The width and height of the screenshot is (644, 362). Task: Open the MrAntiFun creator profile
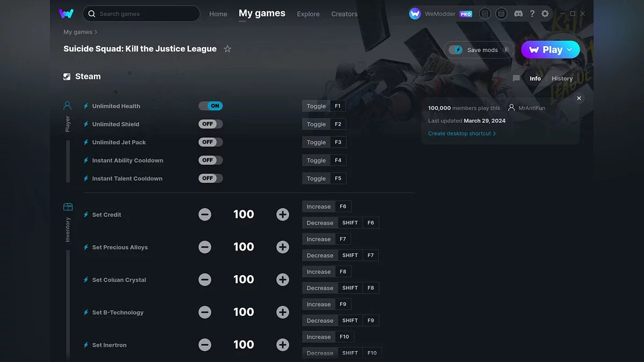(x=526, y=108)
